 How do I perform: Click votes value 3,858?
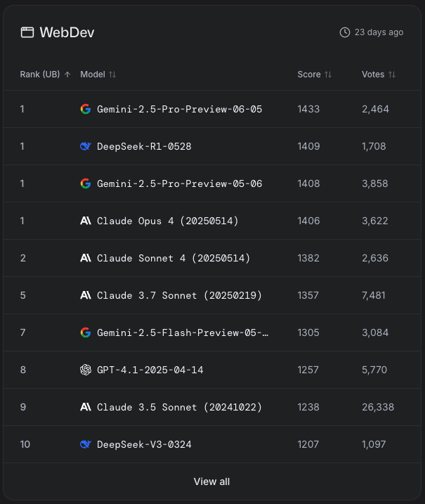tap(375, 183)
